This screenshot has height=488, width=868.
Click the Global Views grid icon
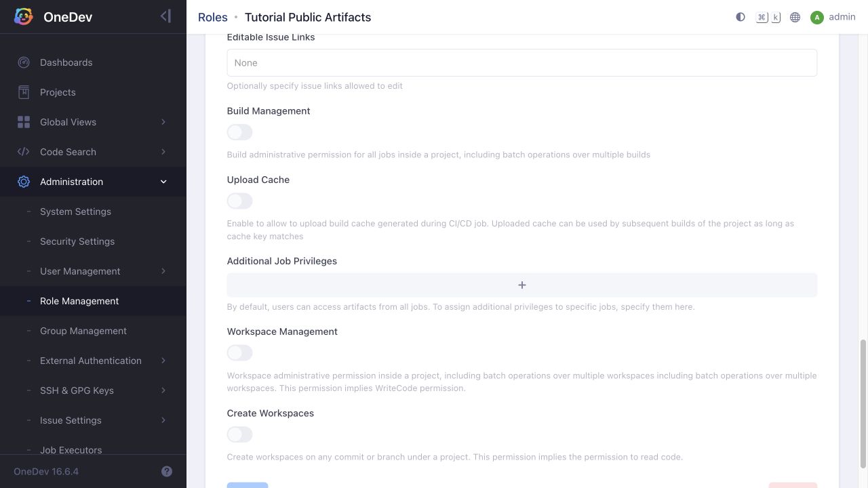[x=24, y=122]
